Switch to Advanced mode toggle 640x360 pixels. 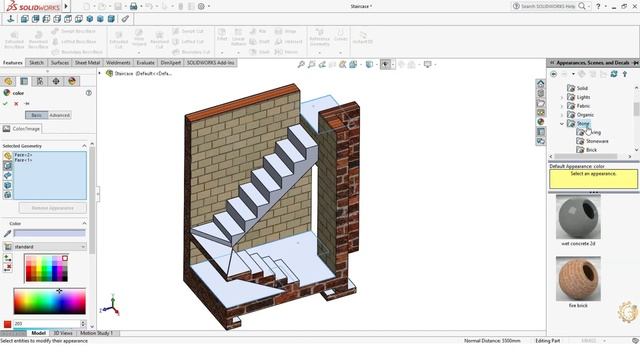pos(60,116)
